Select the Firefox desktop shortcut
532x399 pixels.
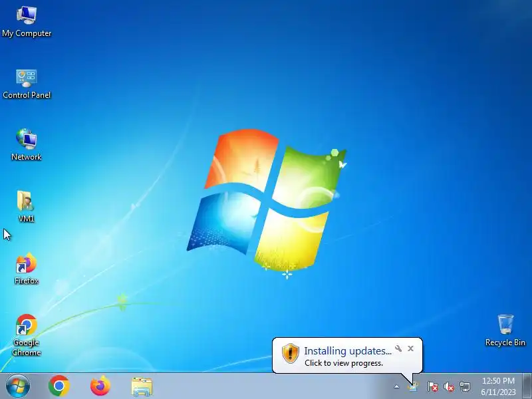click(x=26, y=269)
